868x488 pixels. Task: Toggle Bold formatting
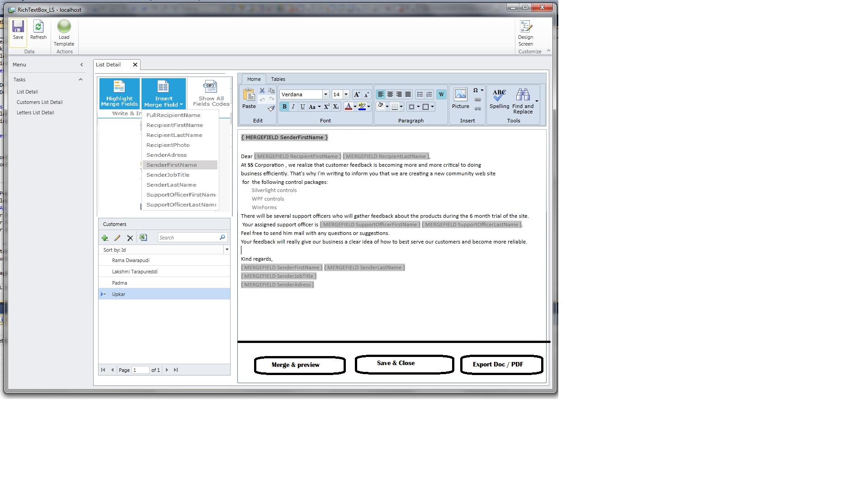284,107
